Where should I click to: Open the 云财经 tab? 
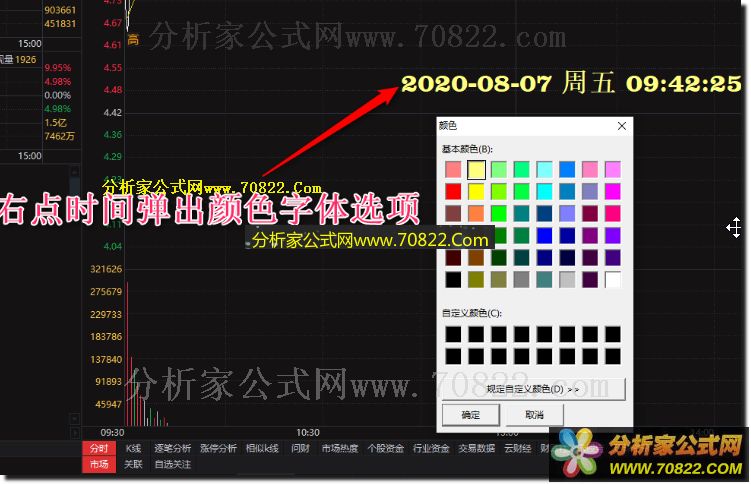pos(518,449)
